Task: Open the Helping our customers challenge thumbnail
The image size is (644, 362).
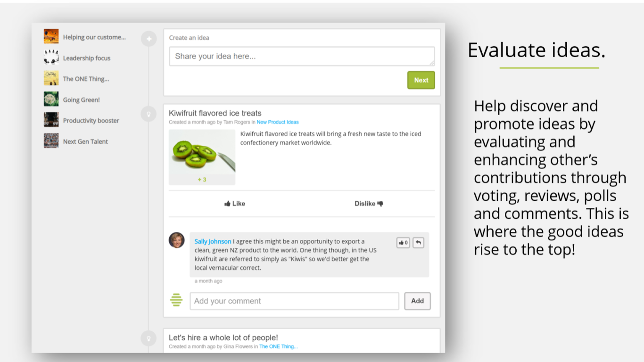Action: pos(51,36)
